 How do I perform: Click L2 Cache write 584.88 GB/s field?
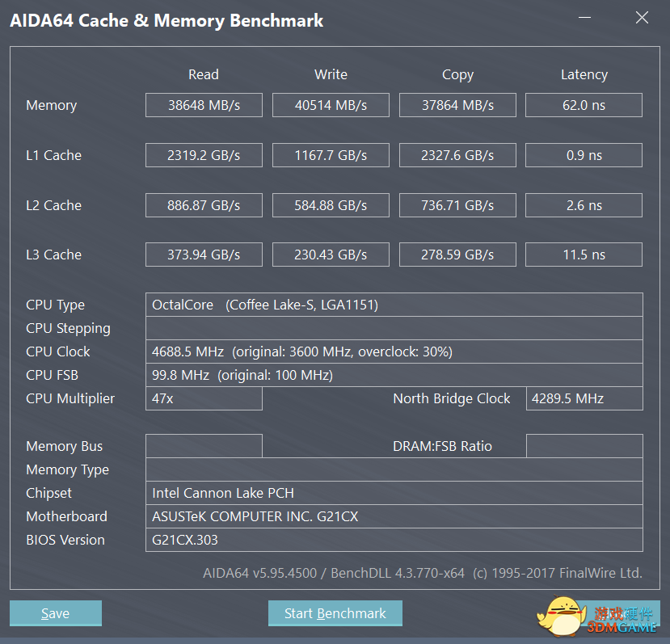[x=331, y=205]
